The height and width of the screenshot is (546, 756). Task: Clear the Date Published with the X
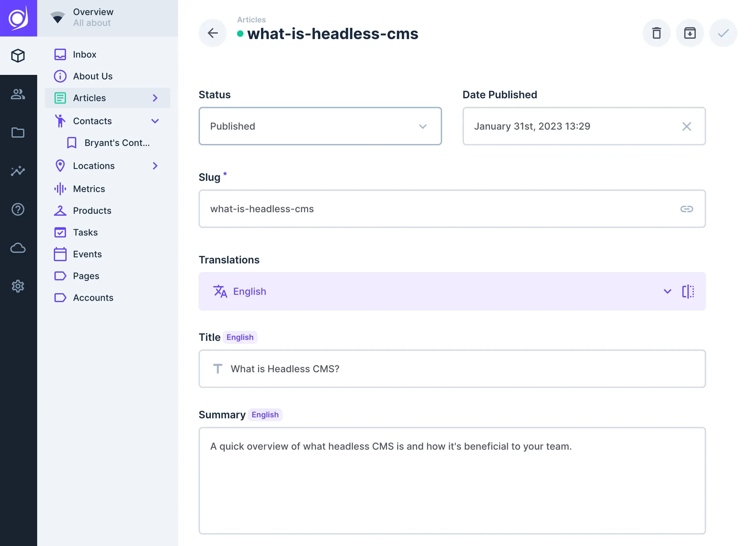[687, 126]
